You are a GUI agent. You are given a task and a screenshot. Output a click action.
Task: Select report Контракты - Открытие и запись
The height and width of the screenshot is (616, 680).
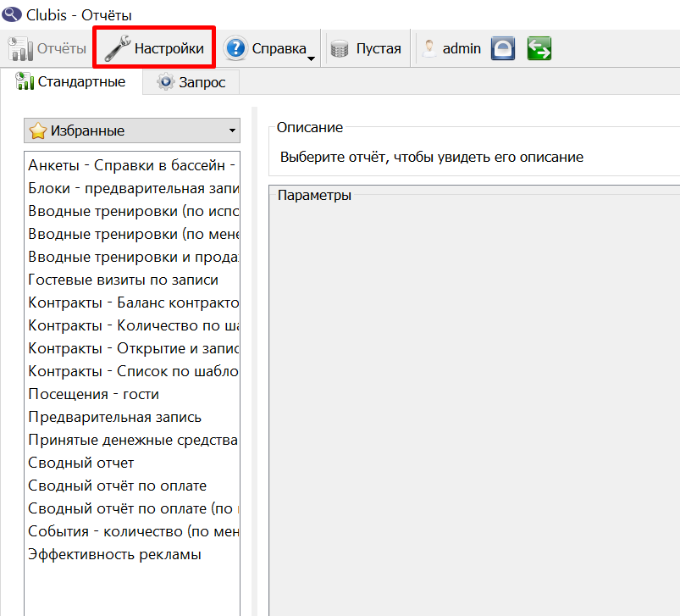click(132, 348)
